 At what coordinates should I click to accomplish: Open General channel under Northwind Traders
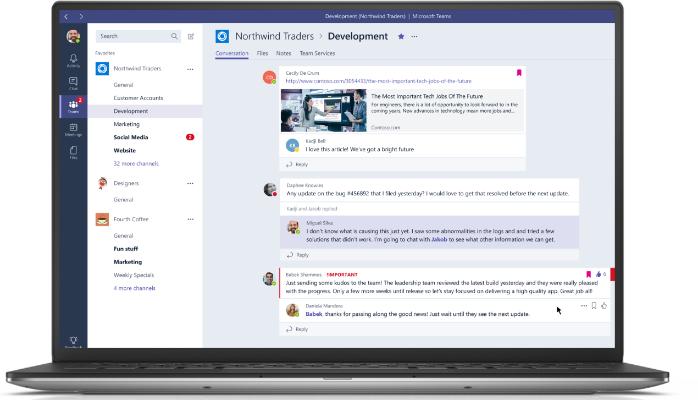(123, 85)
